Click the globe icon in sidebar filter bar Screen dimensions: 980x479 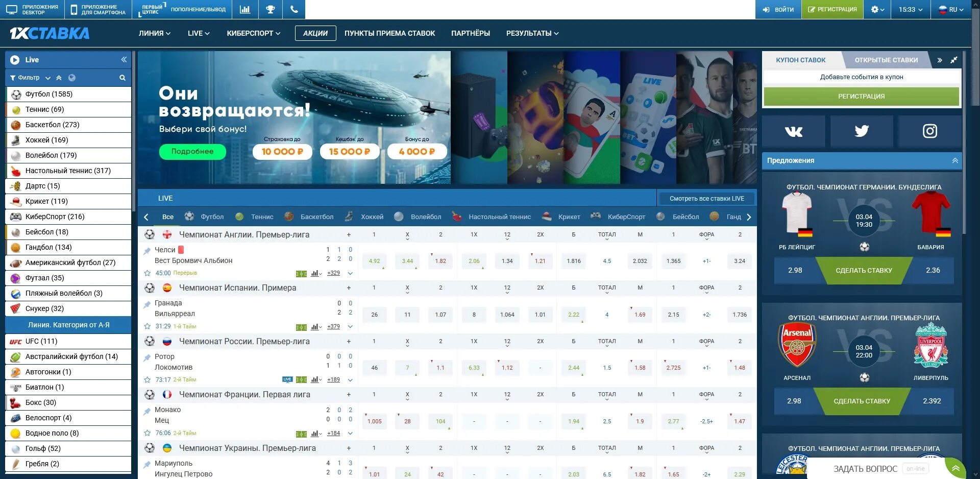coord(72,78)
